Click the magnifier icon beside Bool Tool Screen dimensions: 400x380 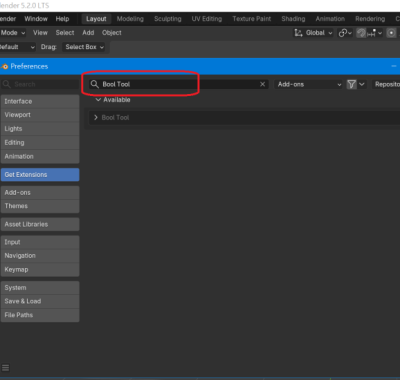pos(95,84)
